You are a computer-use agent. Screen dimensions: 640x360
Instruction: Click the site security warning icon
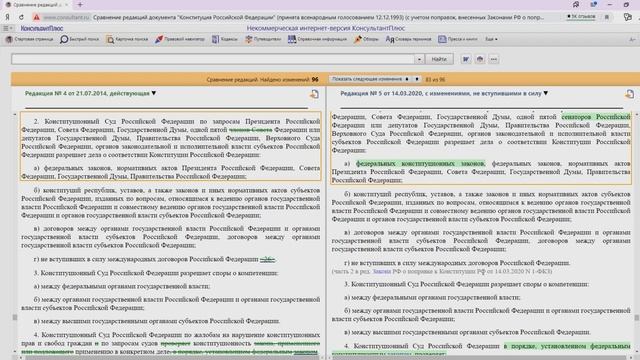[x=36, y=17]
